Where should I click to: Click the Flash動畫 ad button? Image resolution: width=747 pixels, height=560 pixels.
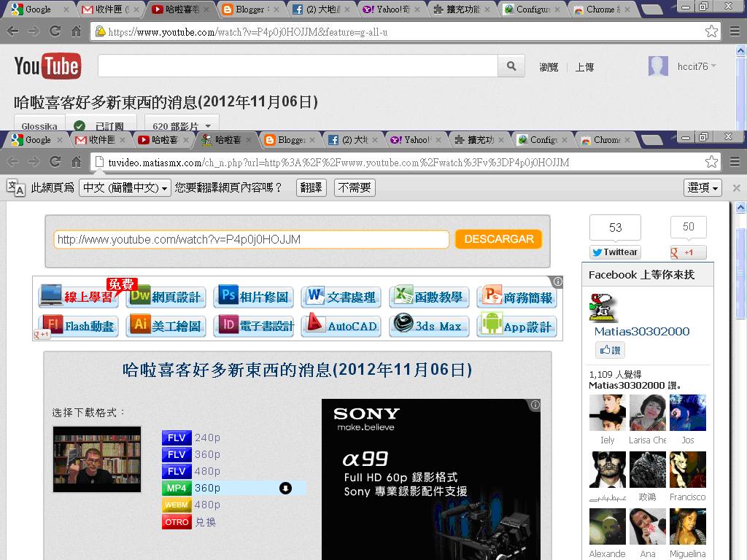click(x=79, y=326)
